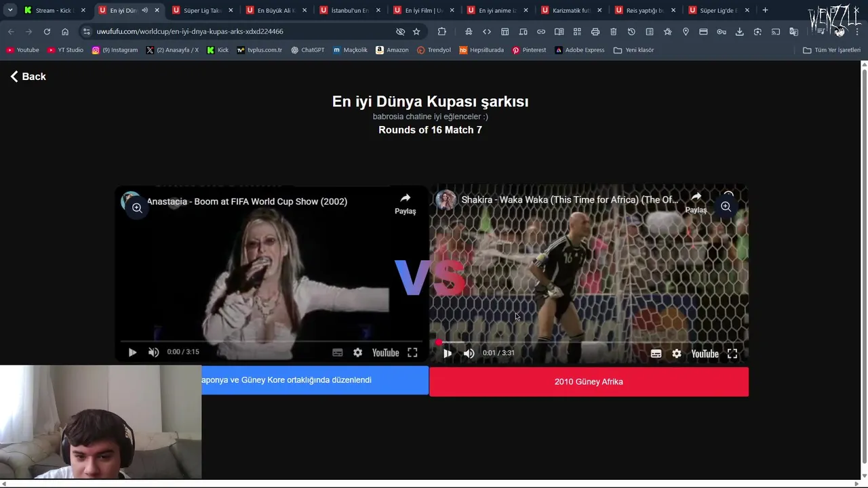Viewport: 868px width, 488px height.
Task: Click the printer icon in toolbar
Action: point(595,31)
